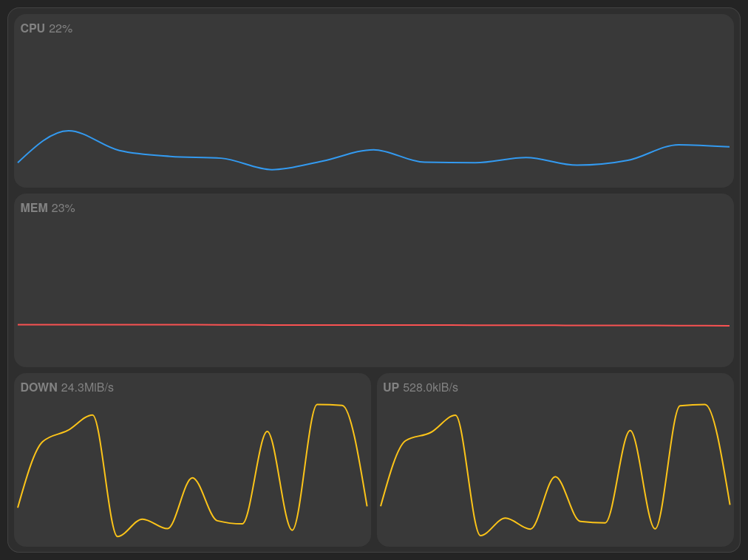
Task: Click the 528.0kIB/s upload rate value
Action: point(431,386)
